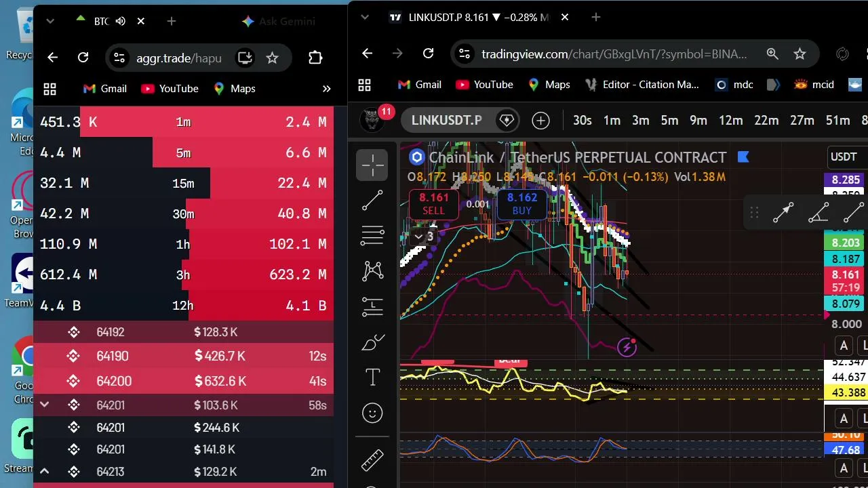Screen dimensions: 868x488
Task: Open the mcid bookmark
Action: pyautogui.click(x=814, y=85)
